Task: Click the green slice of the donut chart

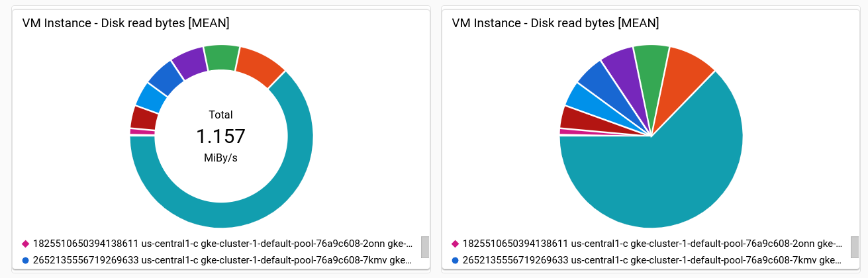Action: [222, 58]
